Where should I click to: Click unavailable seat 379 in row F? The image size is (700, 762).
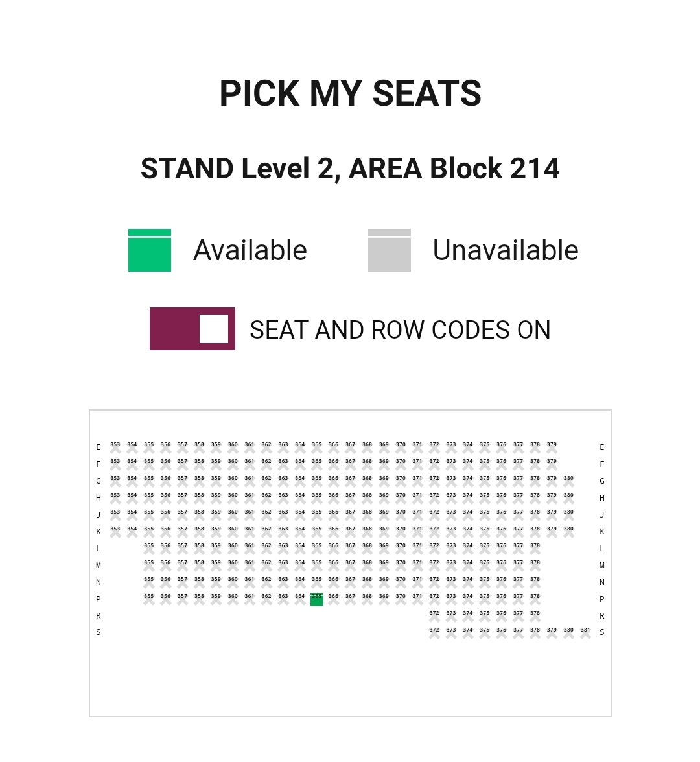point(552,465)
